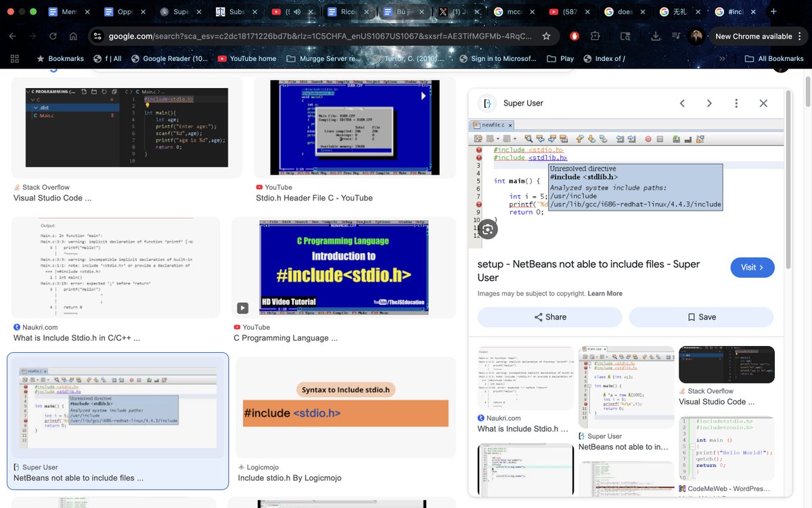Click the apps grid icon left of Bookmarks
Viewport: 812px width, 508px height.
[14, 58]
